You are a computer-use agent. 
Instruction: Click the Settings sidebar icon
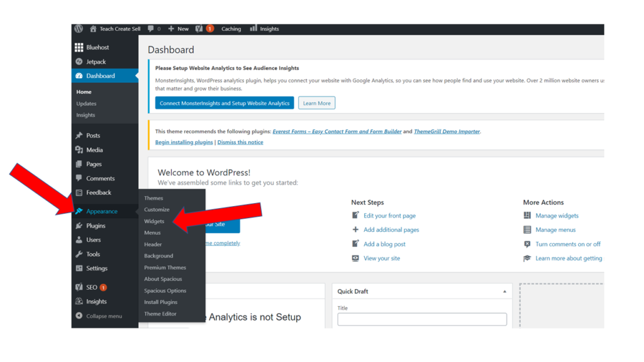[x=79, y=268]
